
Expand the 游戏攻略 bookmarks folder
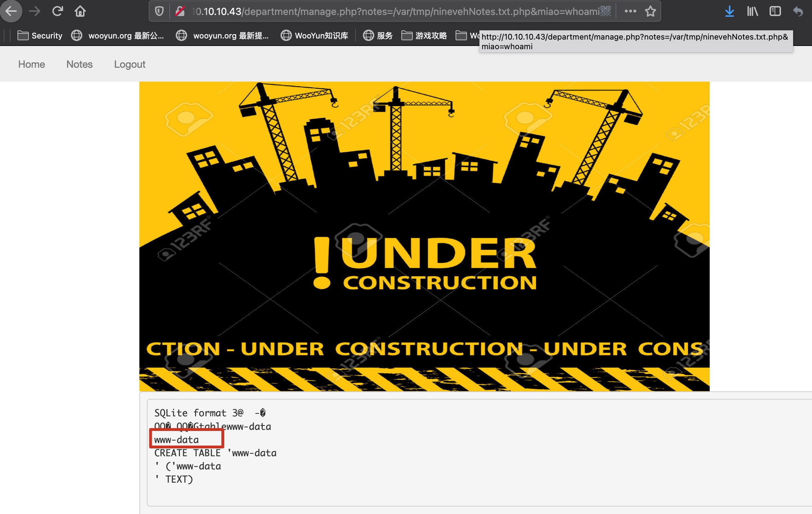point(424,36)
